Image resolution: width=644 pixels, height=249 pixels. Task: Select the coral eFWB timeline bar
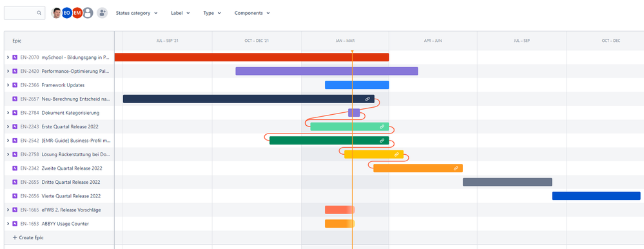(340, 210)
